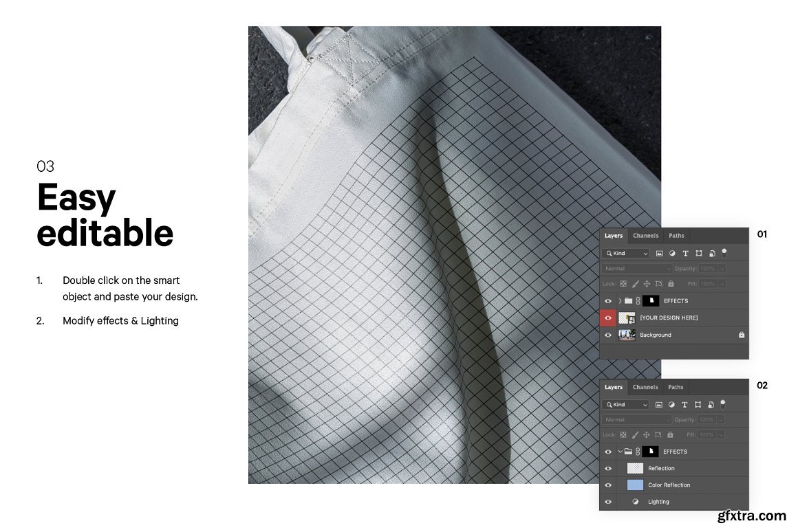798x532 pixels.
Task: Click the link icon on the collapsed EFFECTS group
Action: click(x=638, y=301)
